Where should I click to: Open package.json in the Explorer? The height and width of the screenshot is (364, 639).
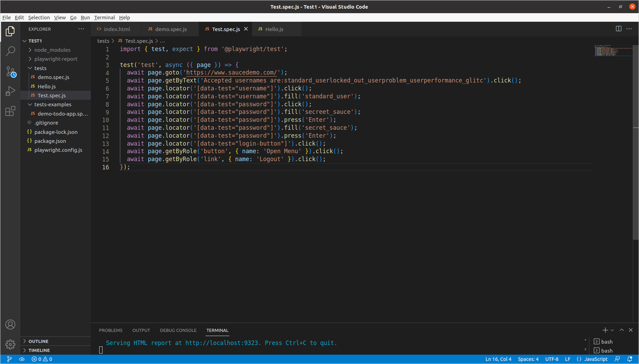pyautogui.click(x=56, y=141)
